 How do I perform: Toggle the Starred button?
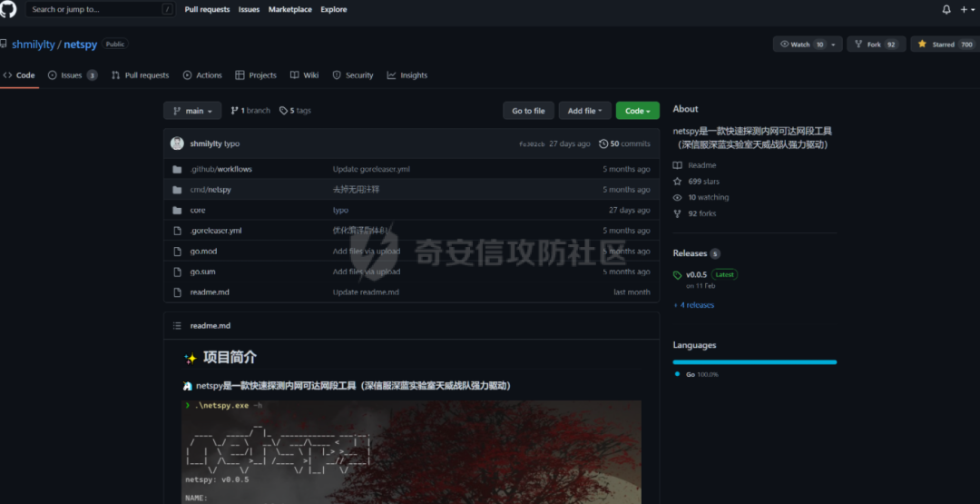[x=945, y=44]
